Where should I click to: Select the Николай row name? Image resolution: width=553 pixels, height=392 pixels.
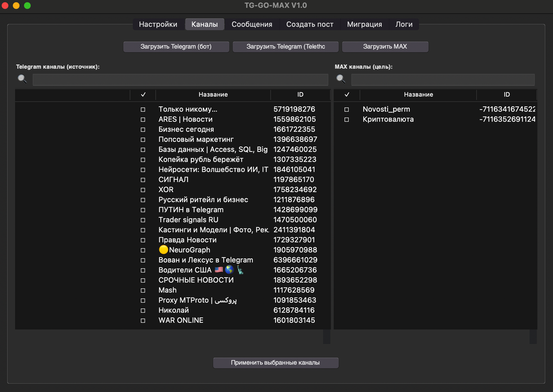pyautogui.click(x=174, y=310)
